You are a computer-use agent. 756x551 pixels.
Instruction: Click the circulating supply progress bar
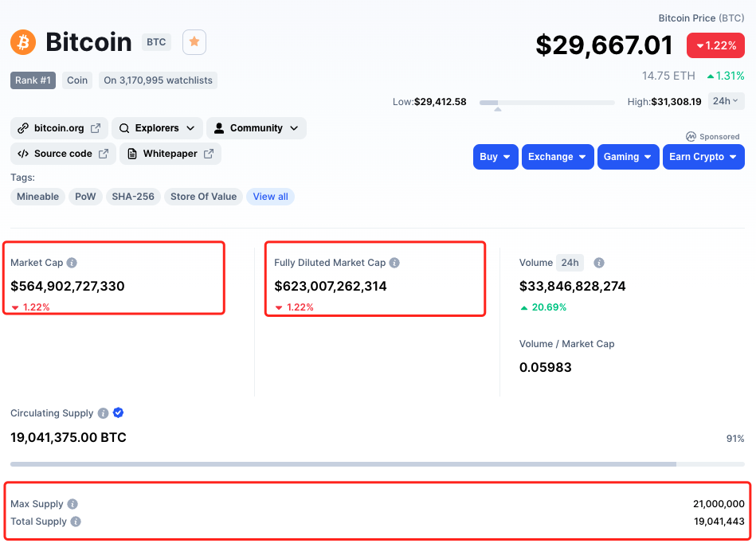378,464
